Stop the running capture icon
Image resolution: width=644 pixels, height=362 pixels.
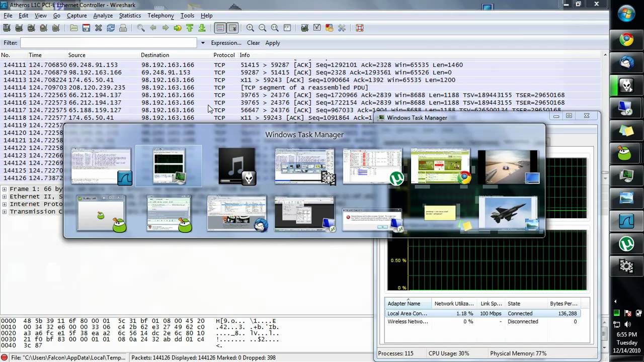click(x=44, y=28)
